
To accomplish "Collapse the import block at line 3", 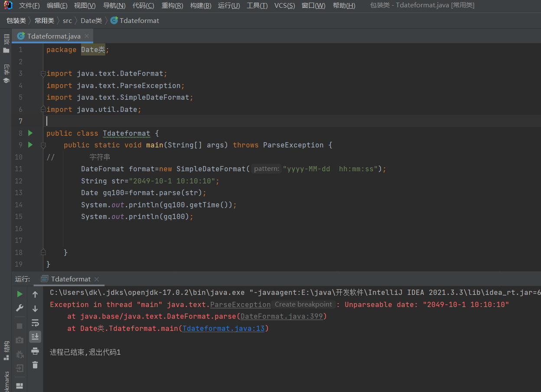I will (x=43, y=74).
